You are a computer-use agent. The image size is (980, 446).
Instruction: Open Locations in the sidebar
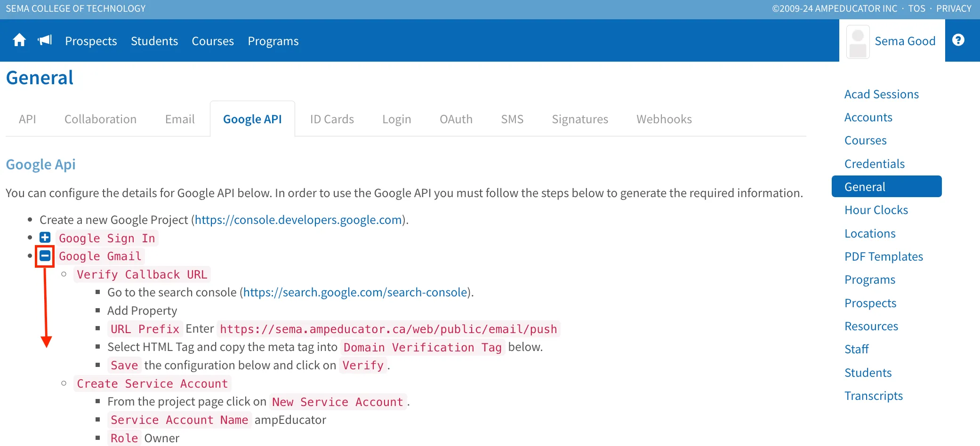pos(870,233)
